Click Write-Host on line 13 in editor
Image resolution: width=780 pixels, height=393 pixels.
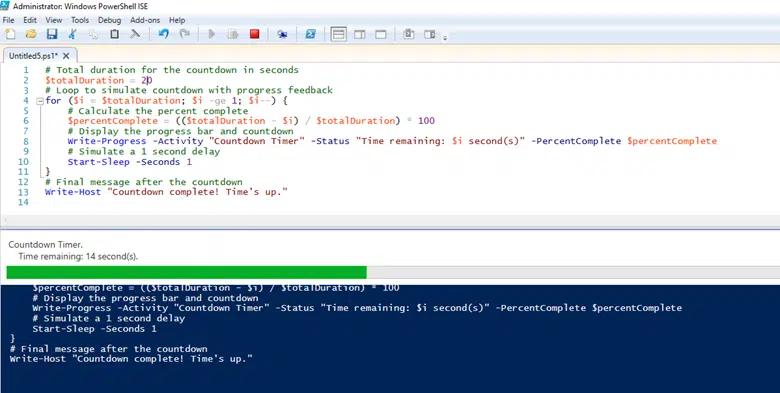click(x=73, y=192)
